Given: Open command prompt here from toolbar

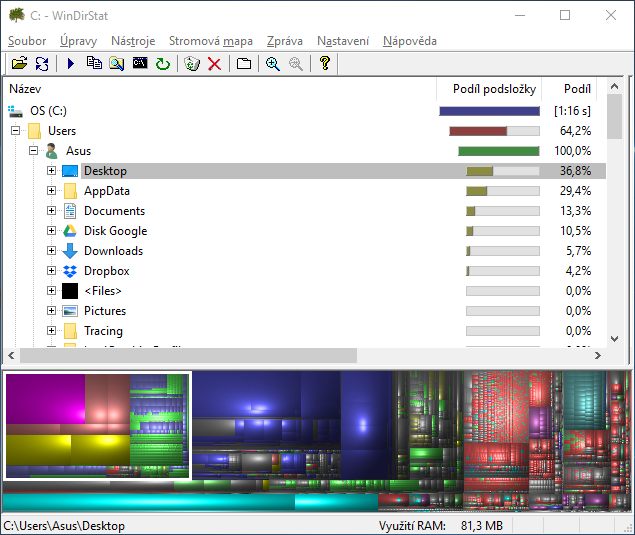Looking at the screenshot, I should coord(140,64).
